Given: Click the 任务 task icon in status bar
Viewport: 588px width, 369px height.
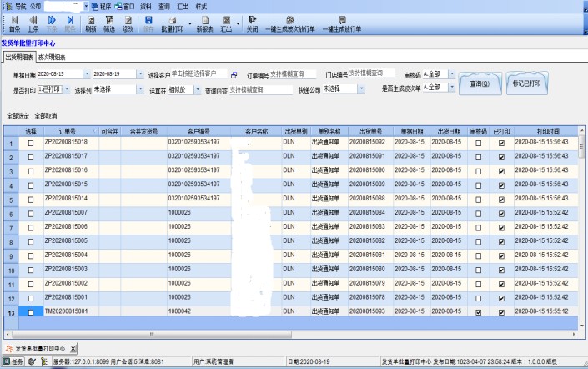Looking at the screenshot, I should (x=13, y=361).
